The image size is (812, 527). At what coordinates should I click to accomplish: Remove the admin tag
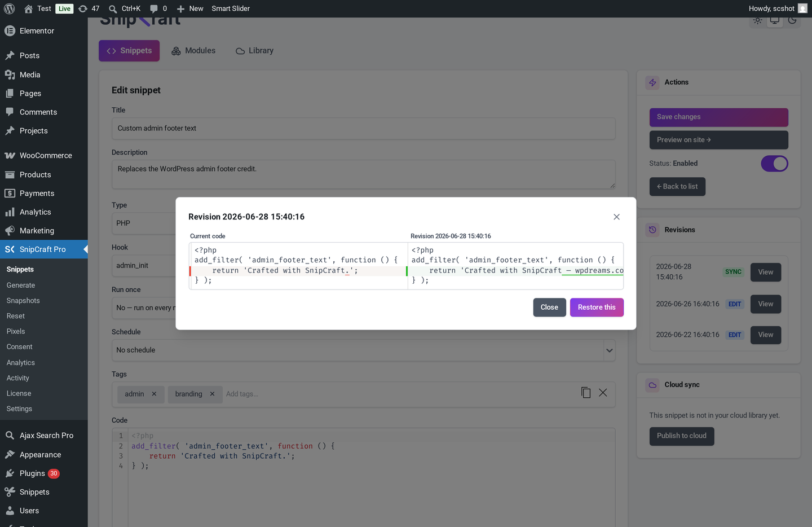coord(154,394)
